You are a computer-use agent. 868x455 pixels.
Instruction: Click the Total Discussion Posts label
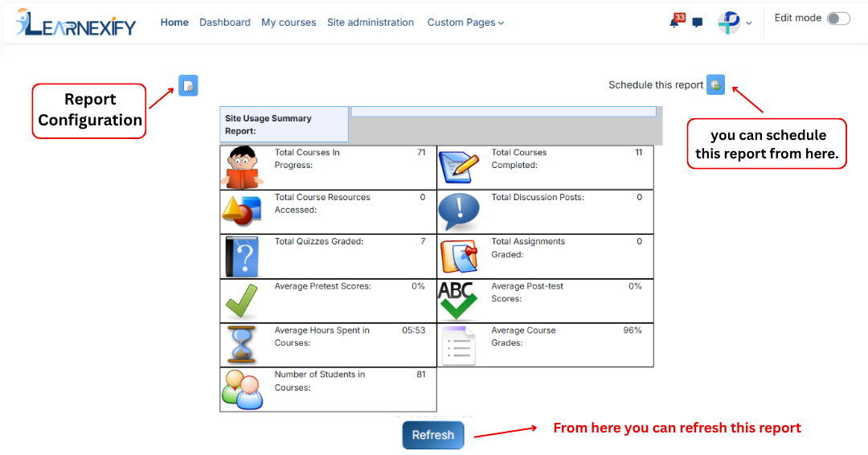pos(538,197)
